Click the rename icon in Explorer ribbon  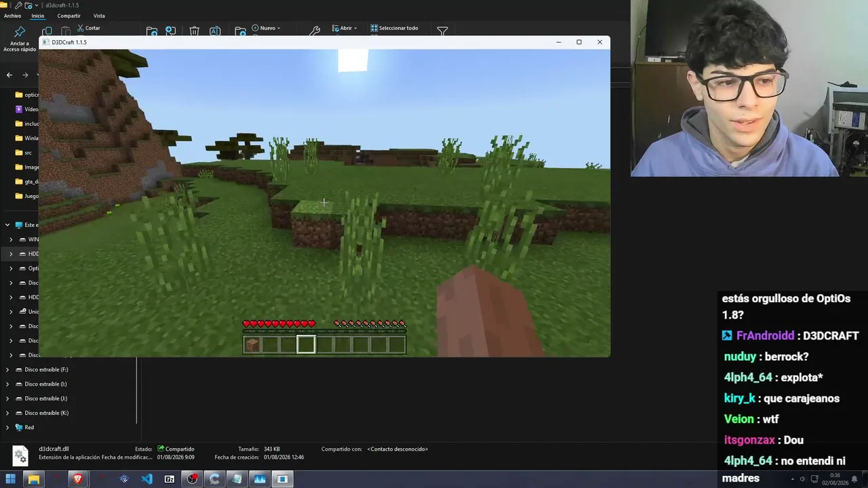click(x=215, y=31)
